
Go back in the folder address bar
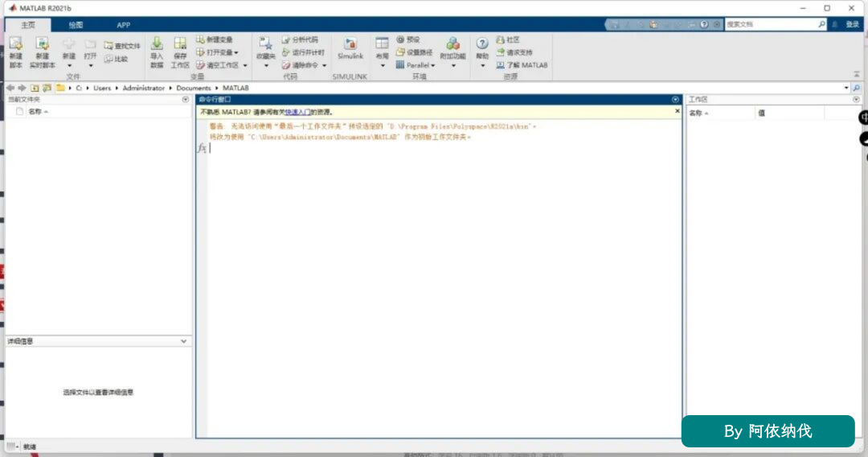click(10, 88)
